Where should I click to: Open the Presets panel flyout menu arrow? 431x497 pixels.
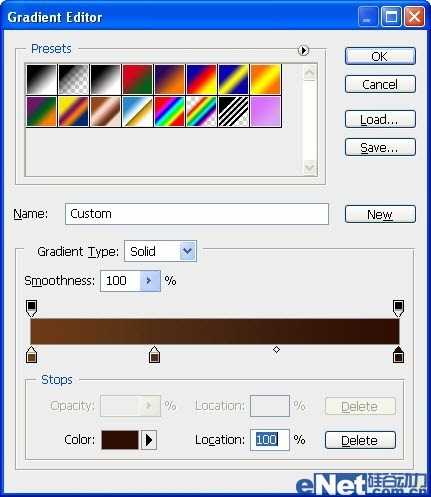pos(303,50)
